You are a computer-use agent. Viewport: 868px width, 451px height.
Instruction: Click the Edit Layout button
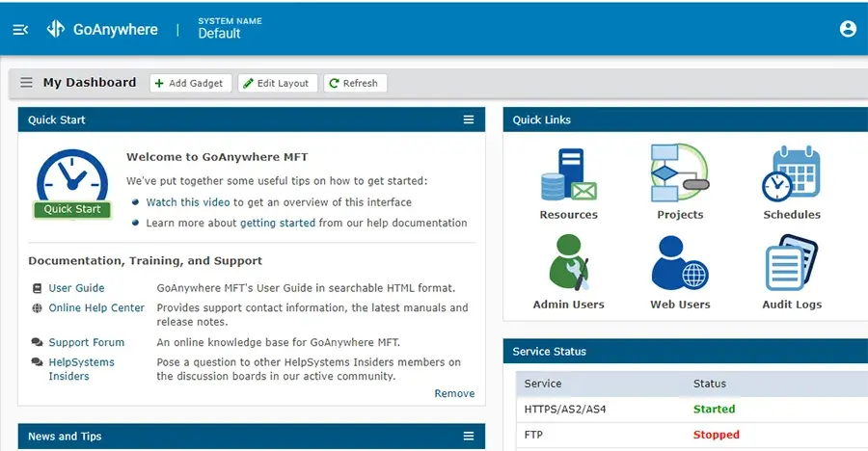[x=278, y=83]
